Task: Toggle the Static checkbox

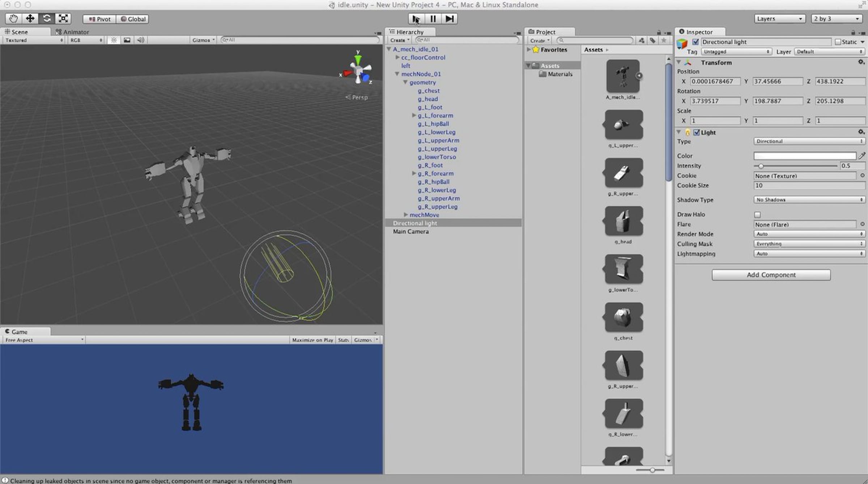Action: tap(838, 42)
